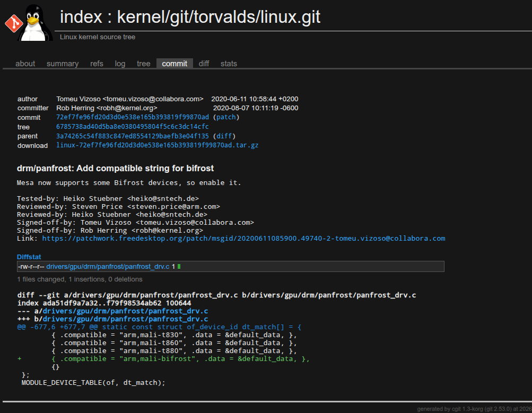Click the hunk header @@ -677,6 +677,7 @@
This screenshot has width=532, height=413.
click(159, 327)
